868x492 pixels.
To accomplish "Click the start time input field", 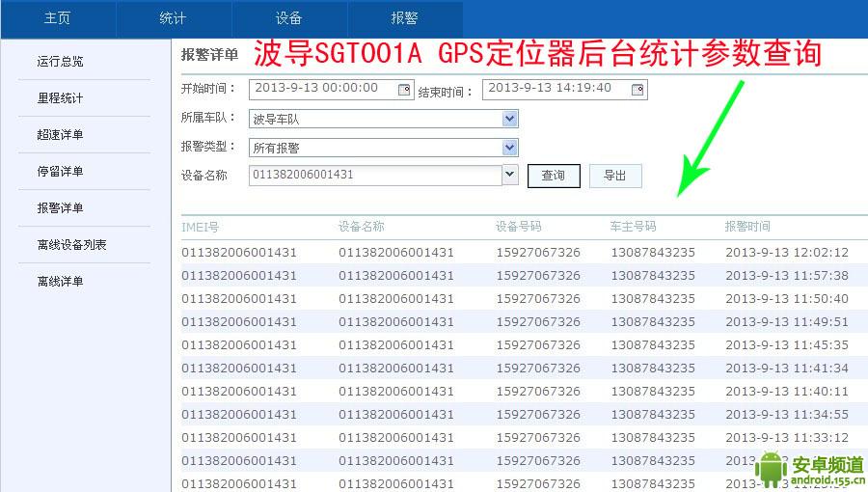I will pyautogui.click(x=323, y=89).
